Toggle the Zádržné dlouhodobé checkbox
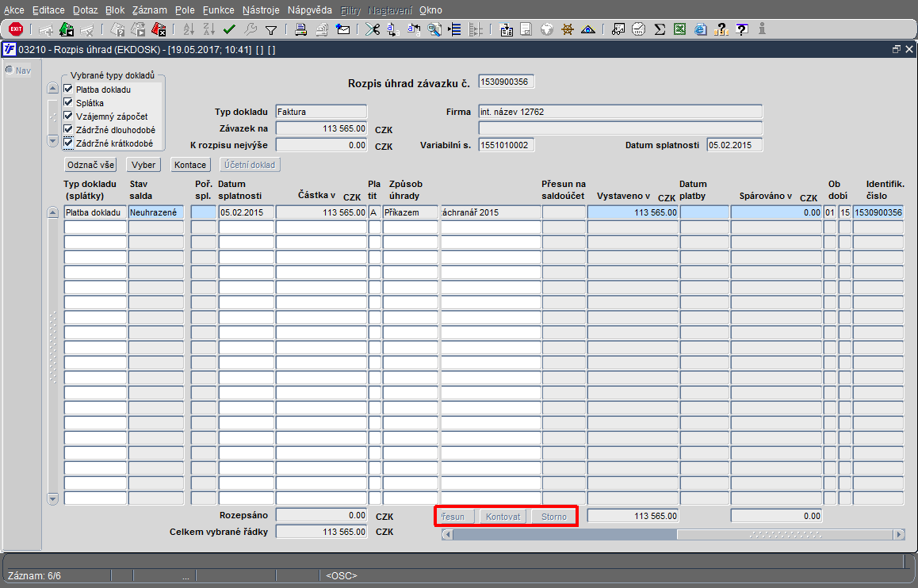 [x=68, y=129]
